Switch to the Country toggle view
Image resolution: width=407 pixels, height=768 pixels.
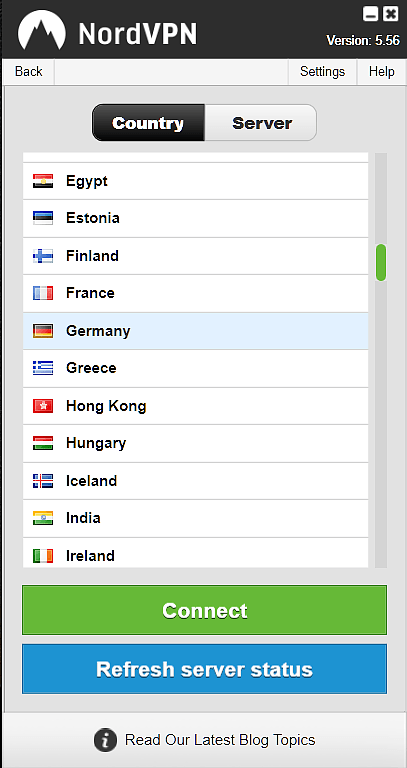click(x=148, y=122)
